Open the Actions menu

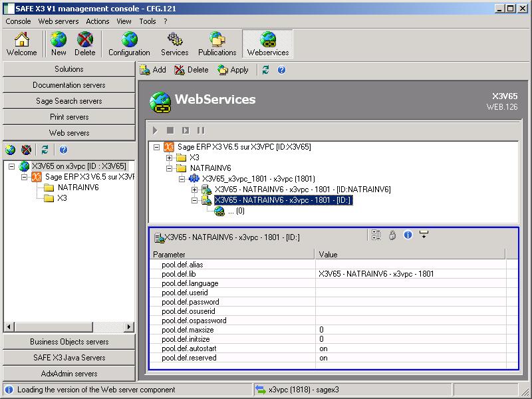97,21
